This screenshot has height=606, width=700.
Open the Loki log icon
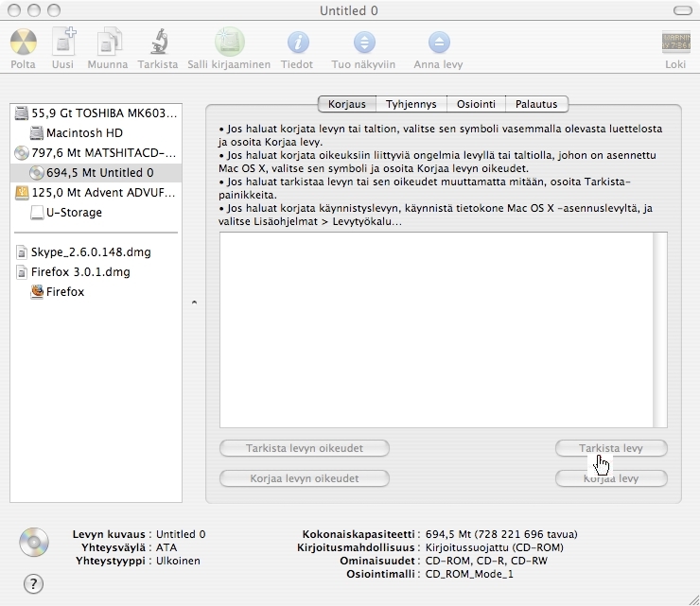click(x=674, y=43)
